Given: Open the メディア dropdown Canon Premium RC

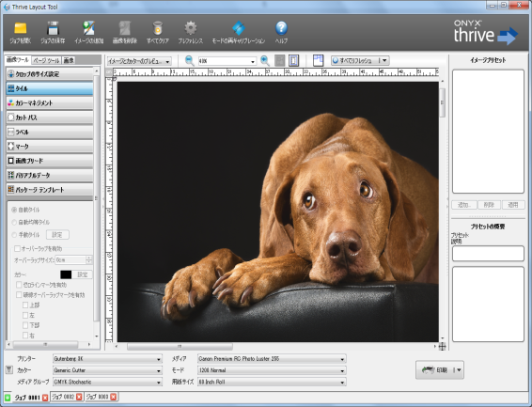Looking at the screenshot, I should [x=272, y=359].
